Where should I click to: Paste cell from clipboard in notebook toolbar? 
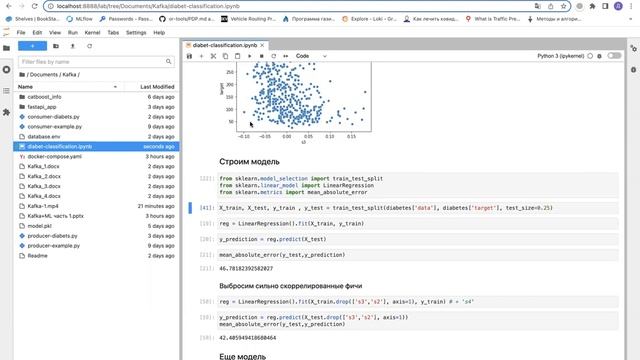click(237, 56)
